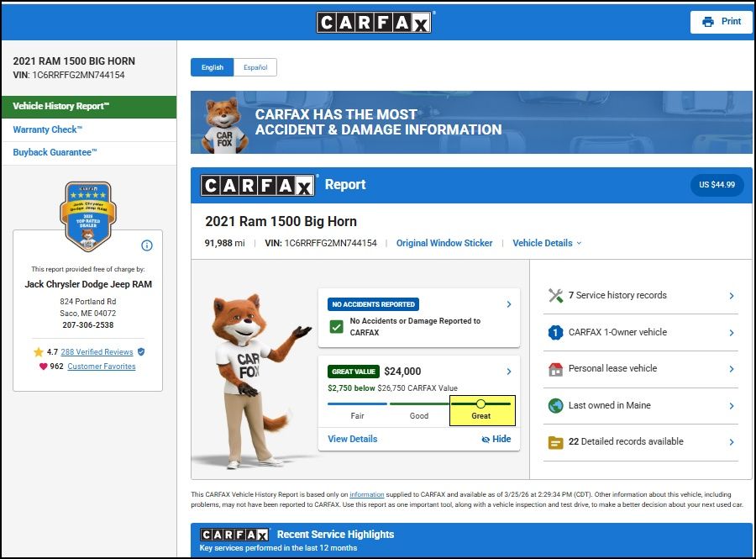The width and height of the screenshot is (756, 559).
Task: Click the info icon in dealer card
Action: point(147,245)
